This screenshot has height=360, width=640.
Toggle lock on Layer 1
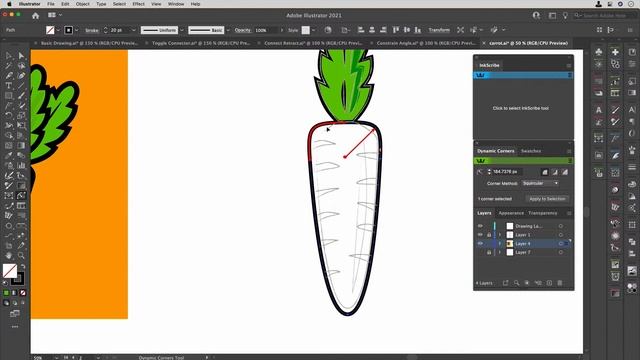489,235
